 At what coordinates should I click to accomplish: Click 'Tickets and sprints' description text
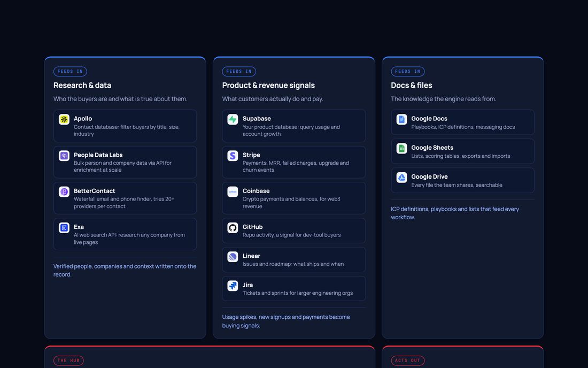tap(298, 293)
